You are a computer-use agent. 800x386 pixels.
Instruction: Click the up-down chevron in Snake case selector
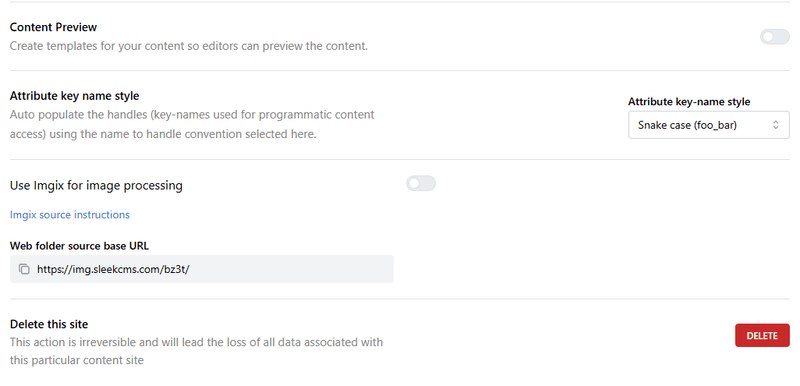[776, 125]
